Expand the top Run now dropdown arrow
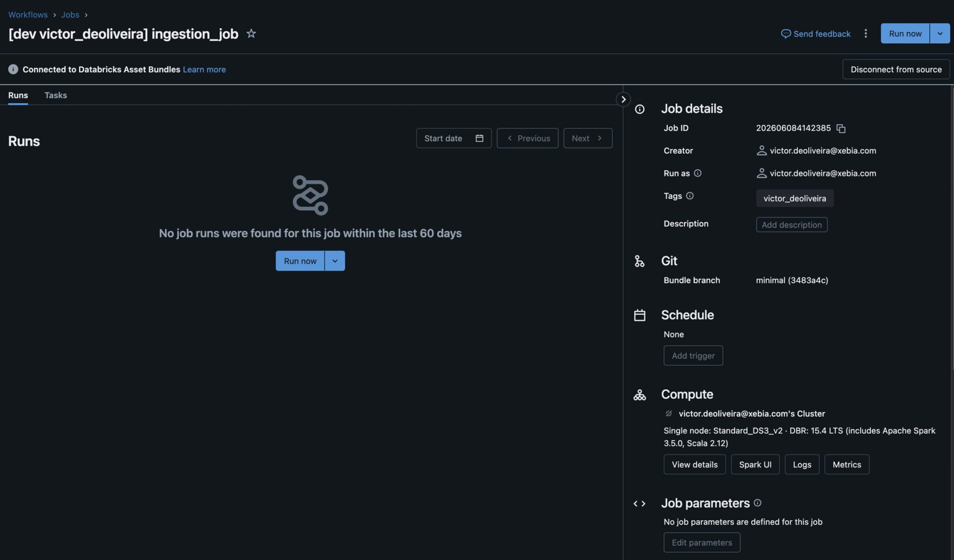 click(x=939, y=34)
